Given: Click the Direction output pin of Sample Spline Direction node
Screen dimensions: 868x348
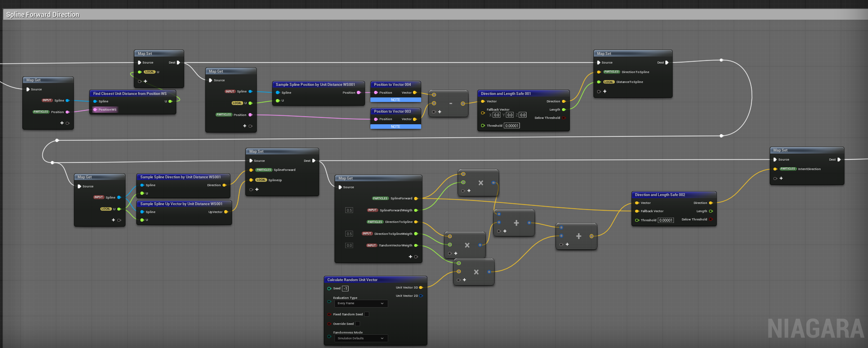Looking at the screenshot, I should (x=224, y=185).
